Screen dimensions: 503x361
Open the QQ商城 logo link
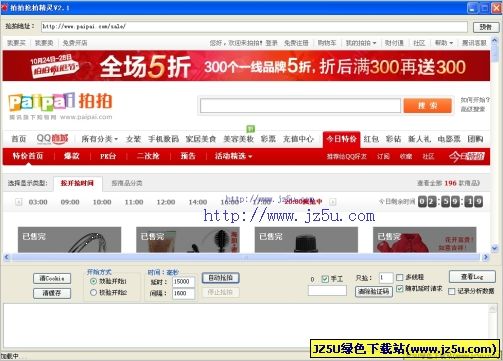pos(52,139)
